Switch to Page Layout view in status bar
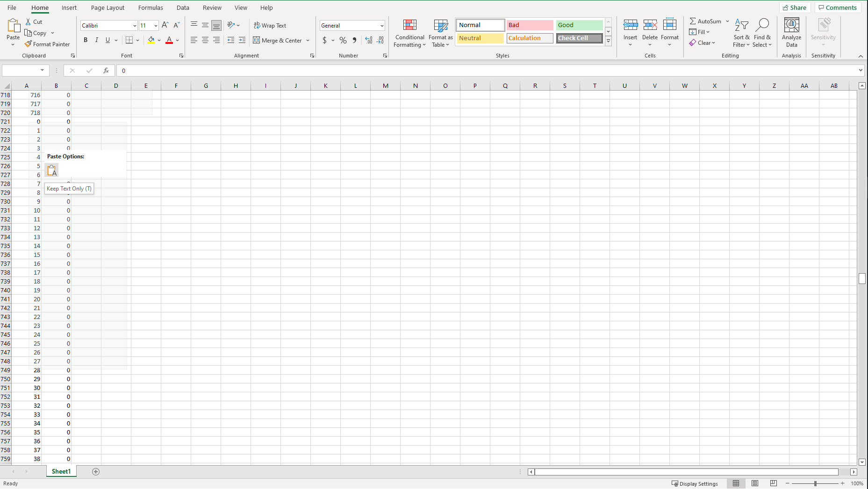The width and height of the screenshot is (868, 489). click(x=755, y=483)
